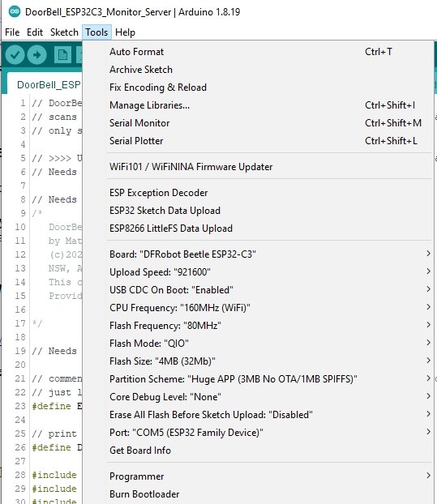
Task: Open the Sketch menu
Action: pos(64,32)
